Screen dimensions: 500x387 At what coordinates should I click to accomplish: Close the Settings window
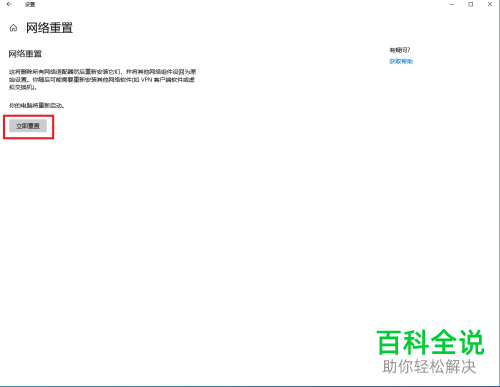click(x=490, y=4)
